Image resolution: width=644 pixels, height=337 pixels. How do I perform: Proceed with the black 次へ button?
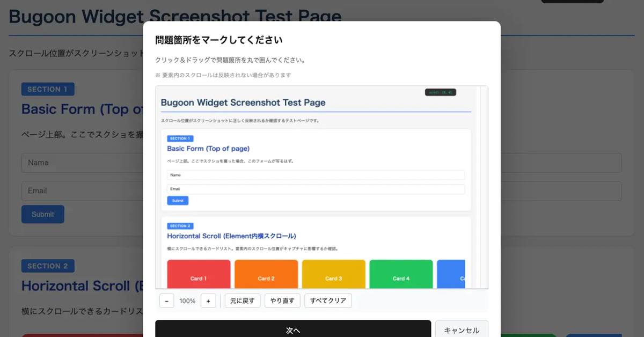pyautogui.click(x=293, y=329)
